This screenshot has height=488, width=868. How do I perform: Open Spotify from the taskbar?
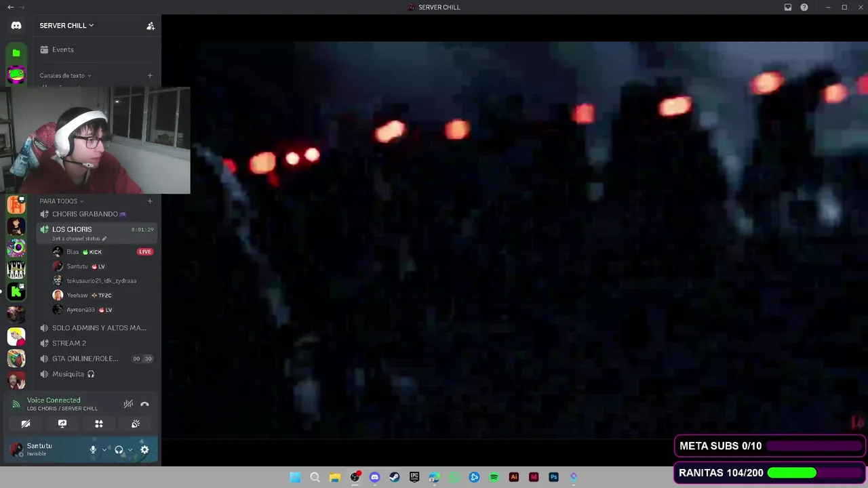494,477
